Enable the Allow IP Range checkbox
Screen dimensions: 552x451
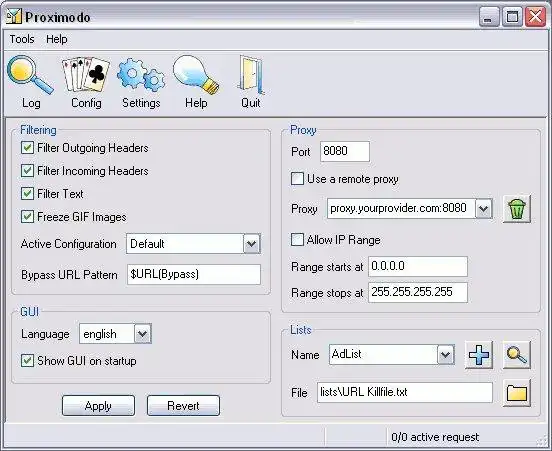coord(297,240)
